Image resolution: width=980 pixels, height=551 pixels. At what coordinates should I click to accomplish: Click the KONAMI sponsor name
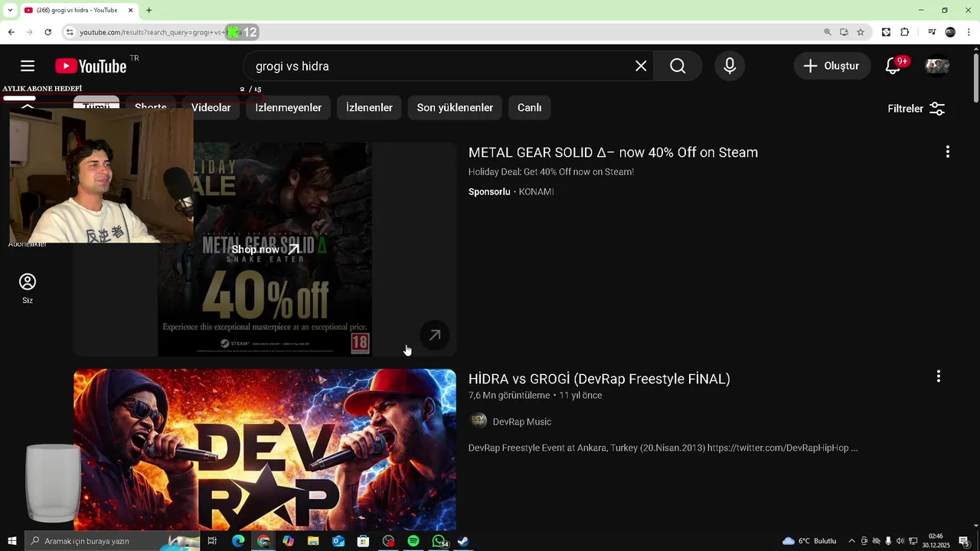536,192
